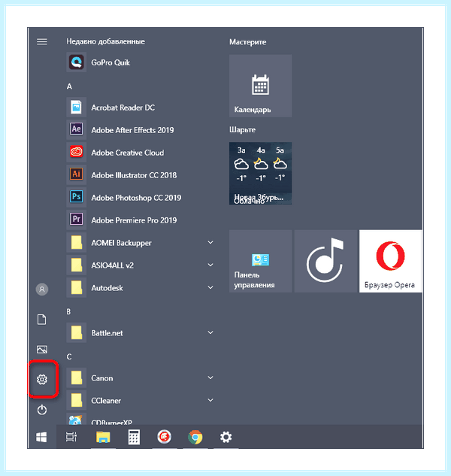Expand the Autodesk folder chevron

point(210,287)
